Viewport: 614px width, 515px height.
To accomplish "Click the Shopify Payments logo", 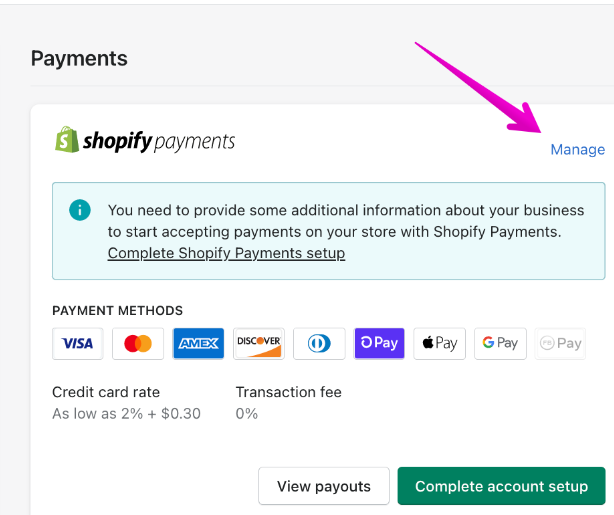I will point(145,140).
